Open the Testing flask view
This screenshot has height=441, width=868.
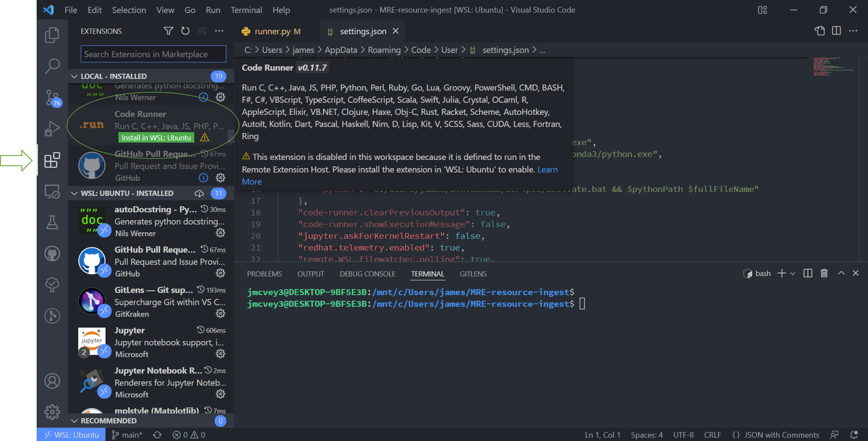[x=52, y=222]
